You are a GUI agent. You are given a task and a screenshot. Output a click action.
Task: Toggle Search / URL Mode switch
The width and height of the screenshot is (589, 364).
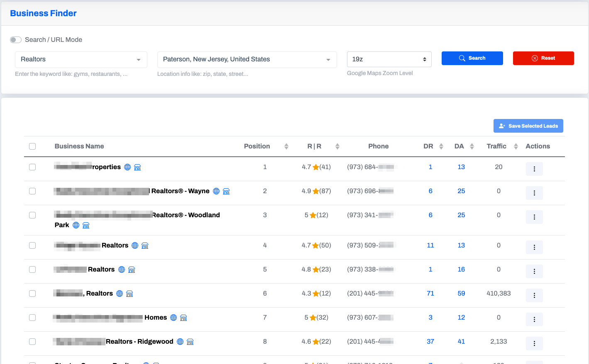coord(16,40)
